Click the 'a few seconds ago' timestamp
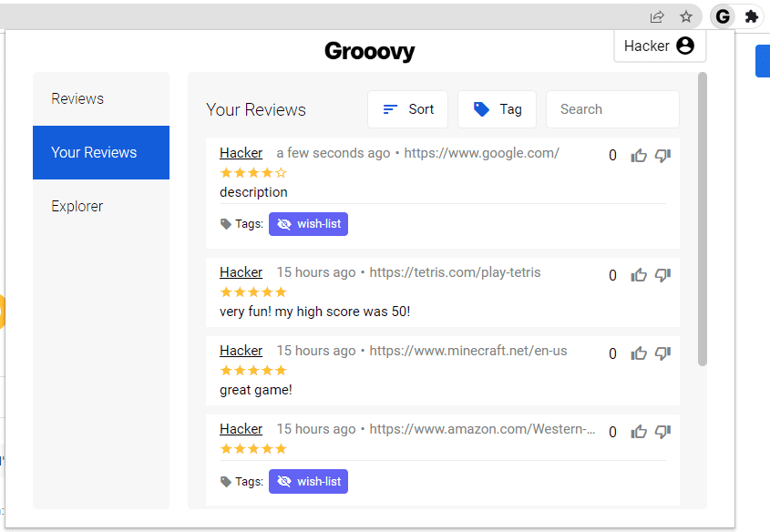Screen dimensions: 770x532 coord(334,153)
